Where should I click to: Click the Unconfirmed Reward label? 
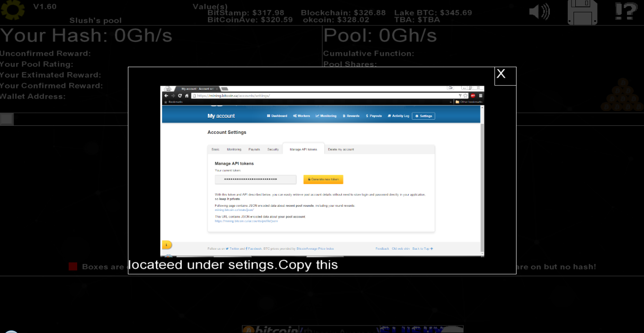[45, 53]
